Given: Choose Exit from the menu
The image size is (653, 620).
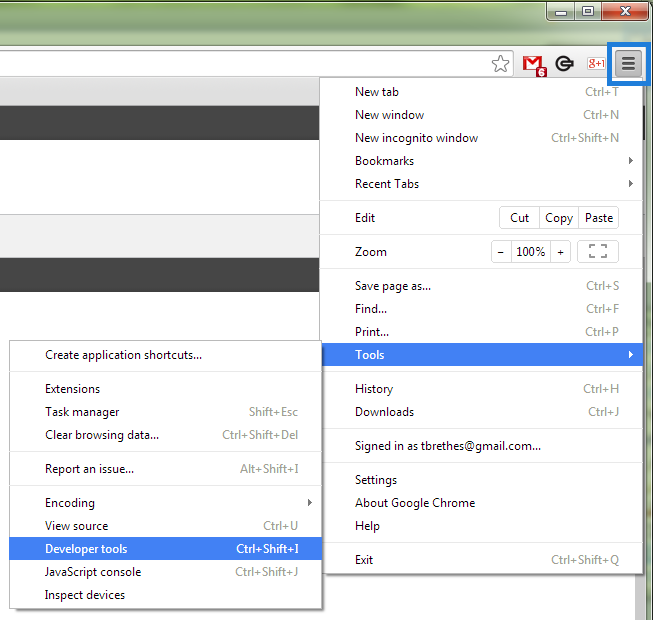Looking at the screenshot, I should [x=481, y=560].
